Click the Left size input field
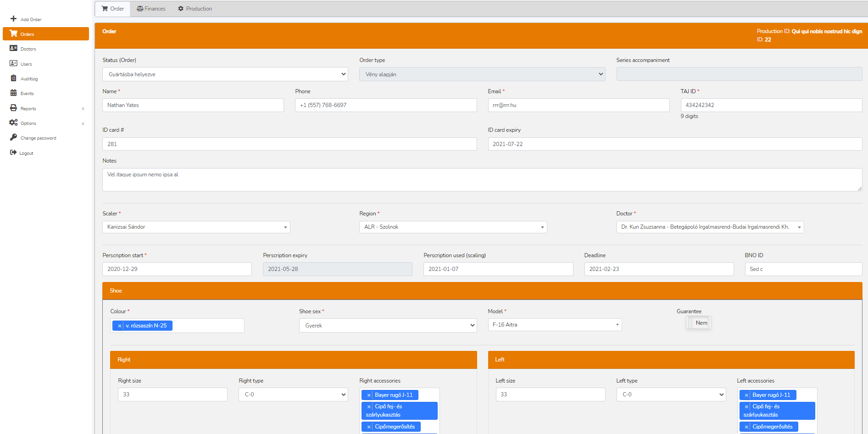Viewport: 868px width, 434px height. click(x=551, y=395)
